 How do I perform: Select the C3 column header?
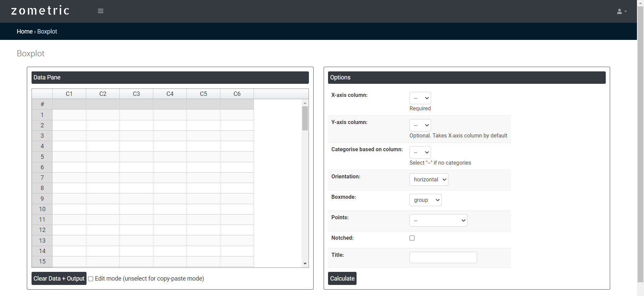click(x=136, y=94)
